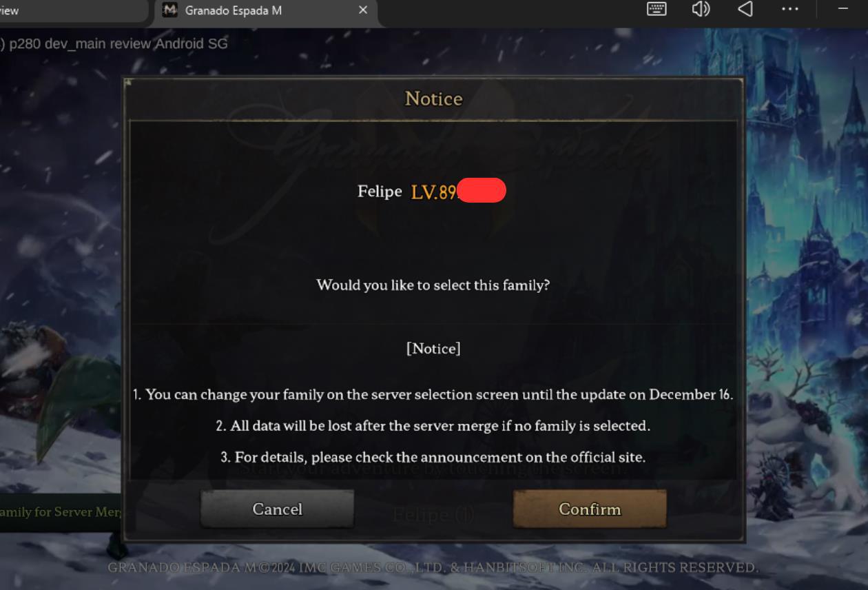Viewport: 868px width, 590px height.
Task: Cancel the family selection notice
Action: 277,509
